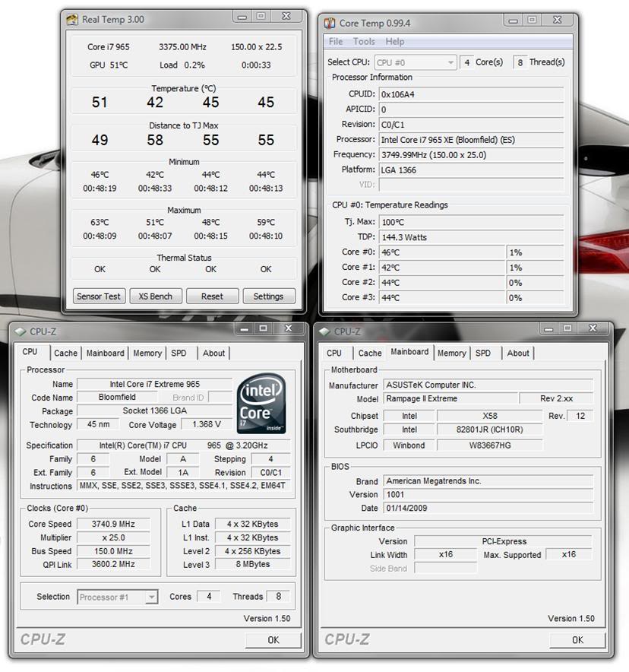This screenshot has width=629, height=672.
Task: Open the Tools menu in Core Temp
Action: (364, 42)
